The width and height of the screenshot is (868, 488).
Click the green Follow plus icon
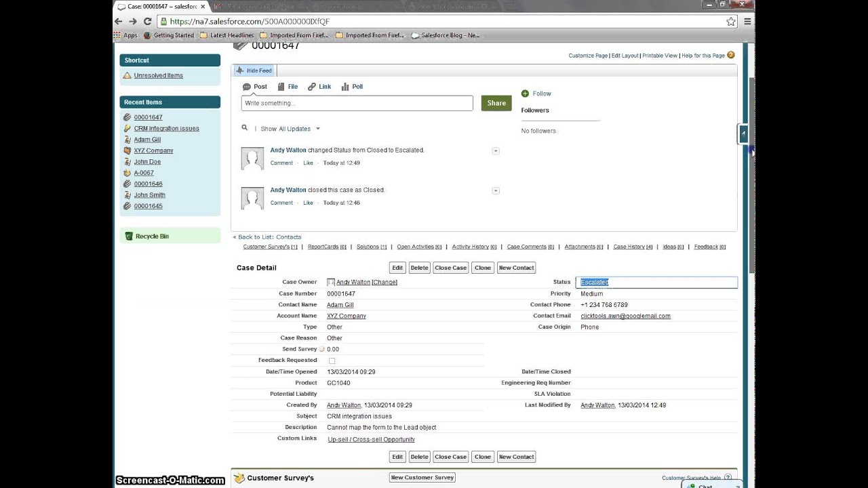click(x=525, y=94)
